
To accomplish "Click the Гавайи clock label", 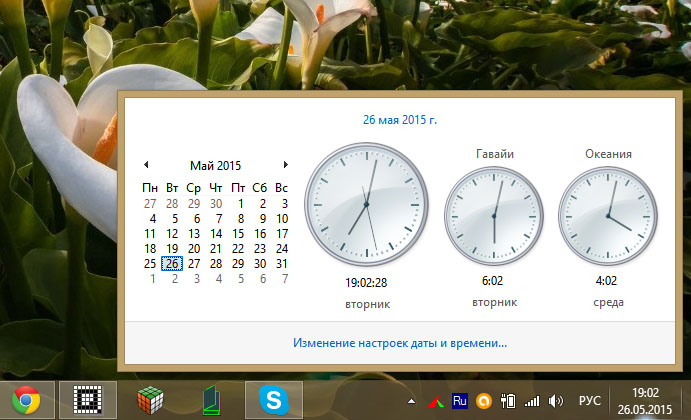I will (x=494, y=154).
